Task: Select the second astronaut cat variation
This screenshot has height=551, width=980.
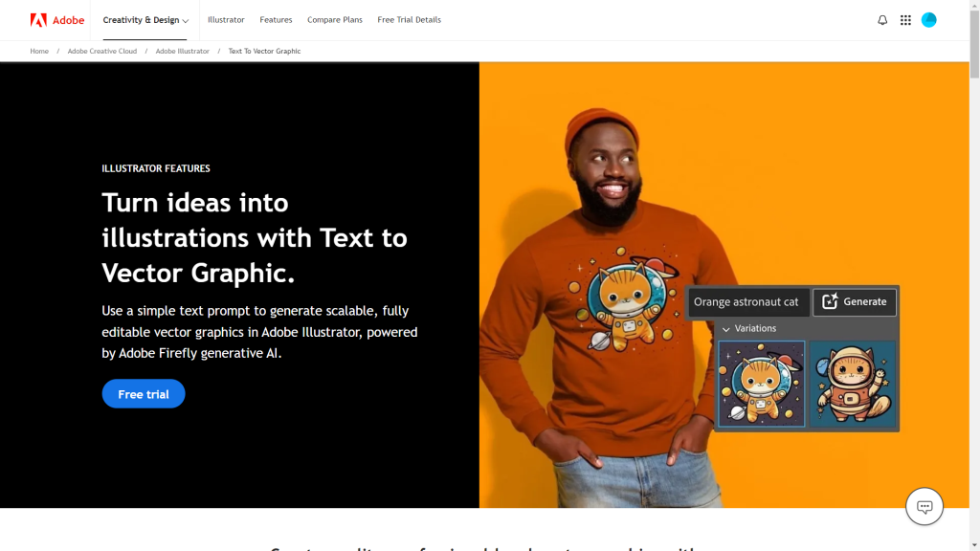Action: (853, 384)
